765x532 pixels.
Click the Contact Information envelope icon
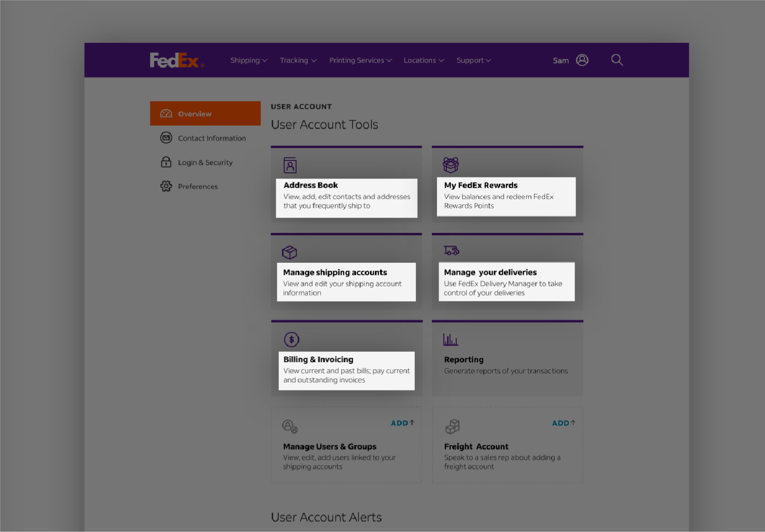(x=166, y=138)
